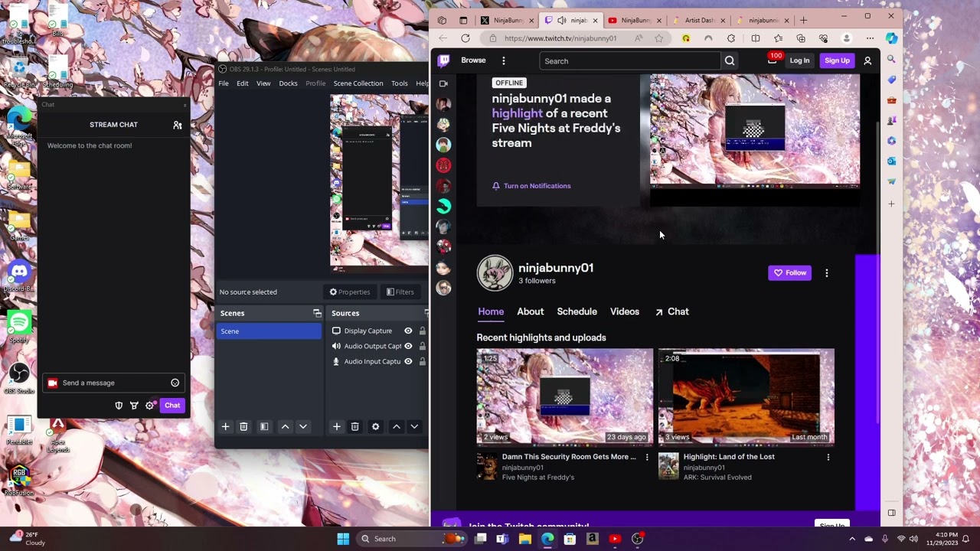Move source down in Sources panel
This screenshot has height=551, width=980.
coord(414,426)
